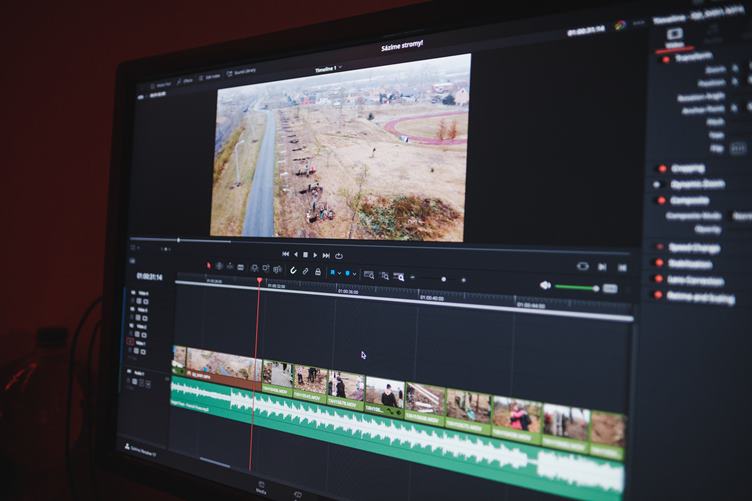Open the marker color dropdown arrow

click(354, 274)
